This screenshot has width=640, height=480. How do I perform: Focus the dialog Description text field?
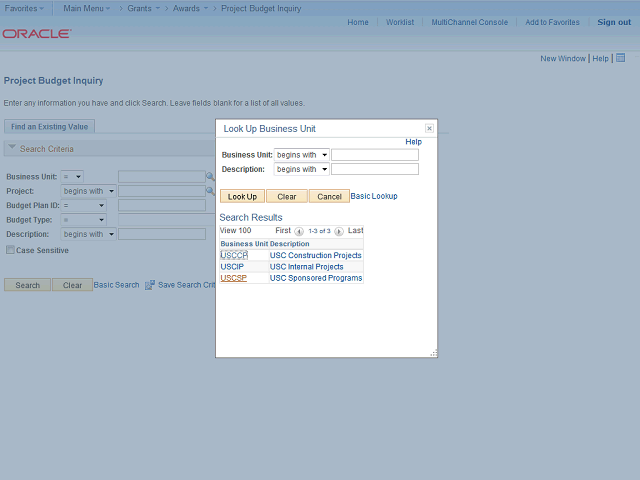pyautogui.click(x=375, y=169)
